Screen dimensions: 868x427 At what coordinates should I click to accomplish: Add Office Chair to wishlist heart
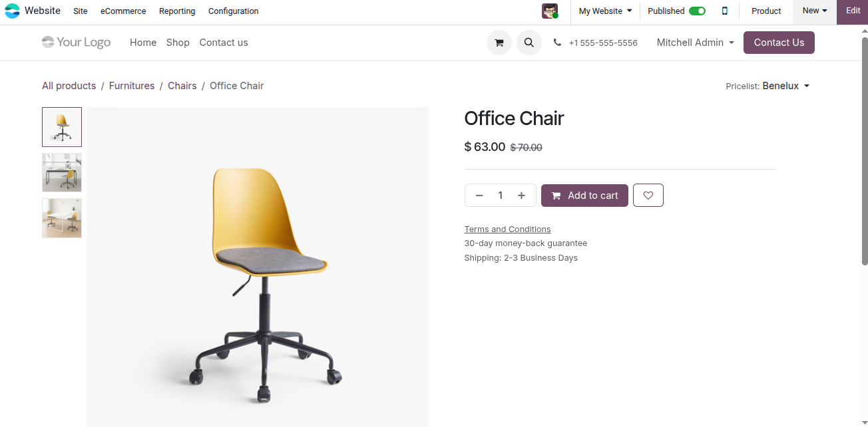(648, 196)
